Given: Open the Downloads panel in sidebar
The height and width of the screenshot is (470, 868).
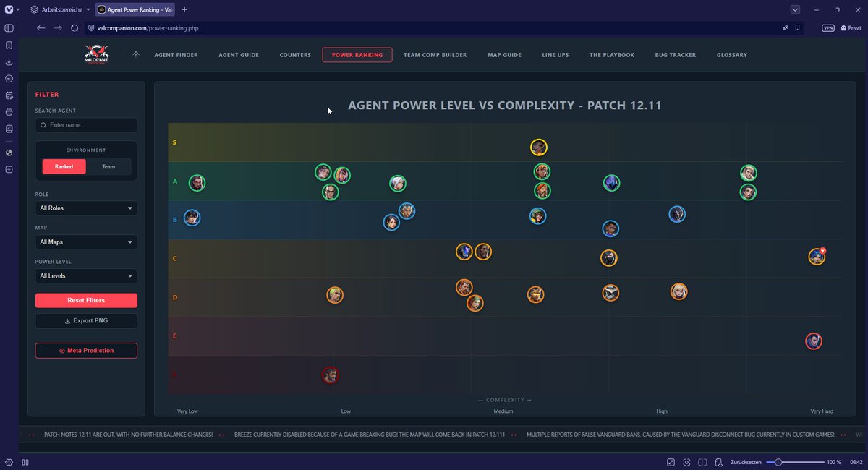Looking at the screenshot, I should (x=9, y=61).
